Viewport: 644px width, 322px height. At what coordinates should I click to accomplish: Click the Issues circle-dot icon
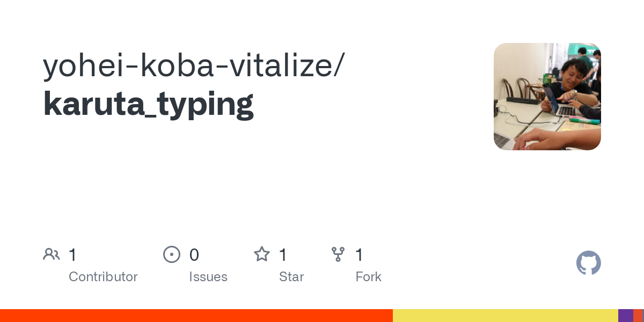171,254
